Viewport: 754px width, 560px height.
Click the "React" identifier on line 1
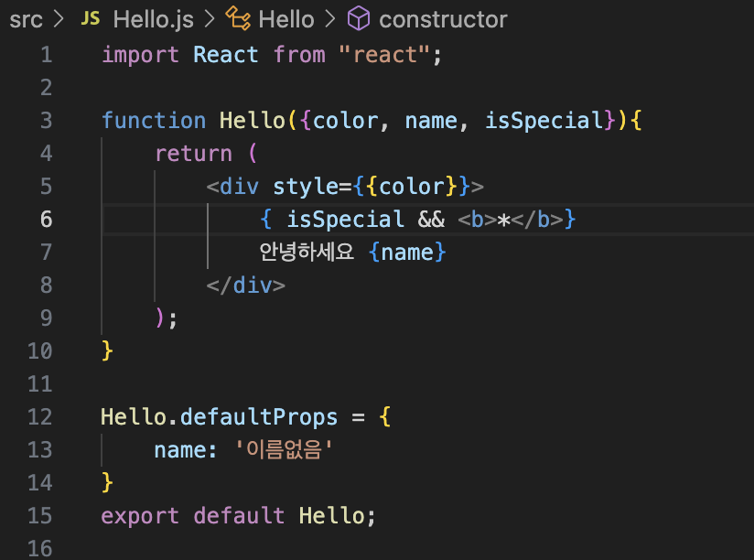pyautogui.click(x=225, y=55)
